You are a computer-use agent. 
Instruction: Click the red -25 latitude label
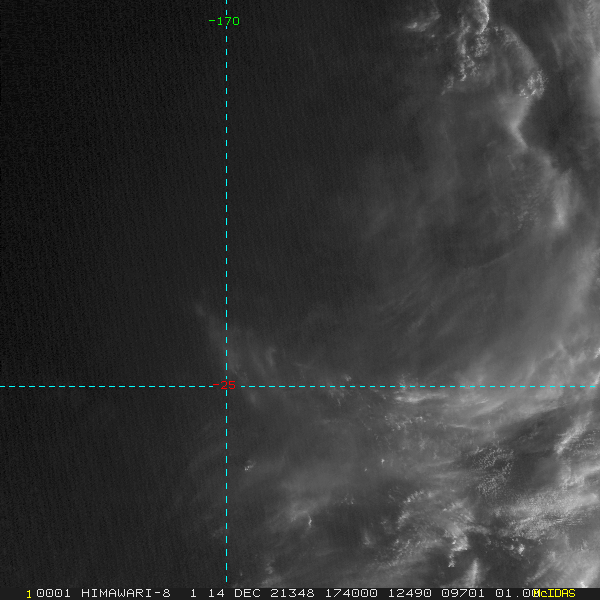click(225, 386)
